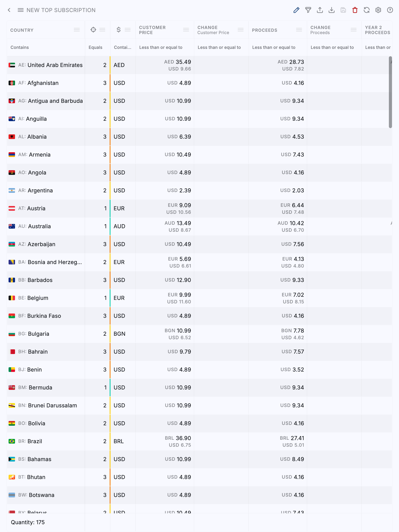Open the settings gear icon
The image size is (399, 532).
(378, 10)
